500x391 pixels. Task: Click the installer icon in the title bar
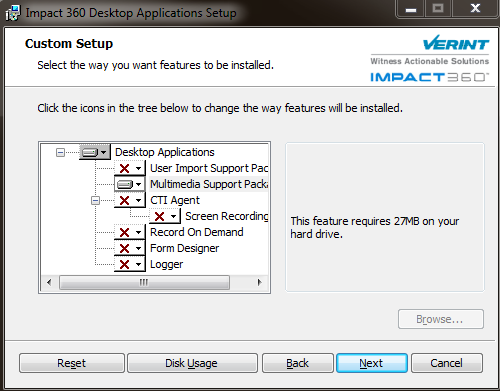point(13,13)
